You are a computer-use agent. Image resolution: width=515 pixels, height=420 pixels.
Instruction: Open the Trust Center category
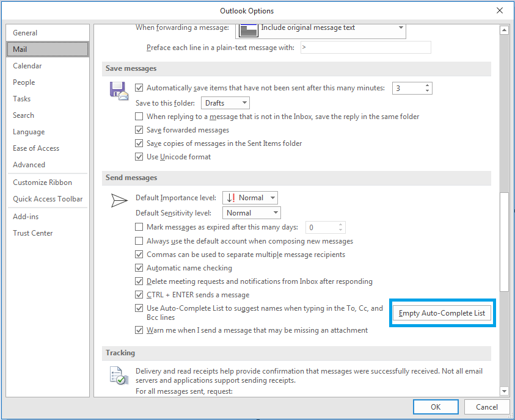[33, 233]
